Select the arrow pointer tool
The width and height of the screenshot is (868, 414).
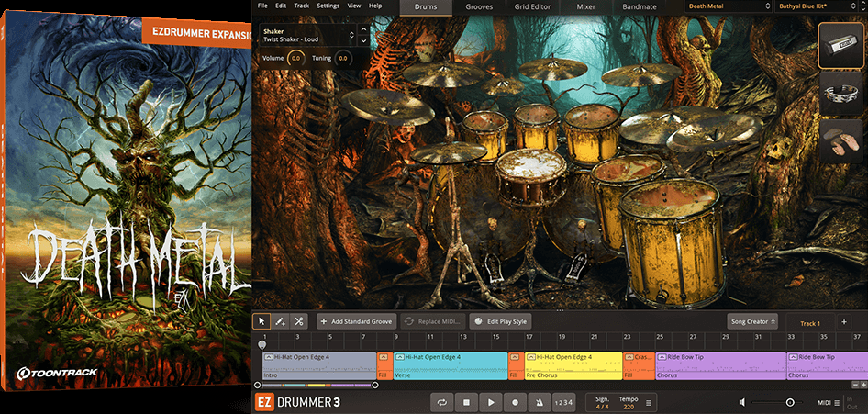(x=262, y=321)
